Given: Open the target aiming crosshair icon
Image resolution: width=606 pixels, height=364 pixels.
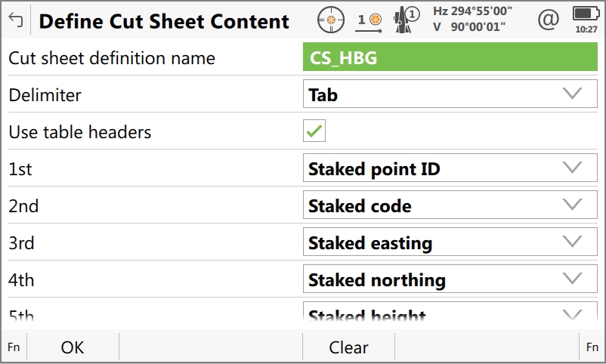Looking at the screenshot, I should point(330,20).
